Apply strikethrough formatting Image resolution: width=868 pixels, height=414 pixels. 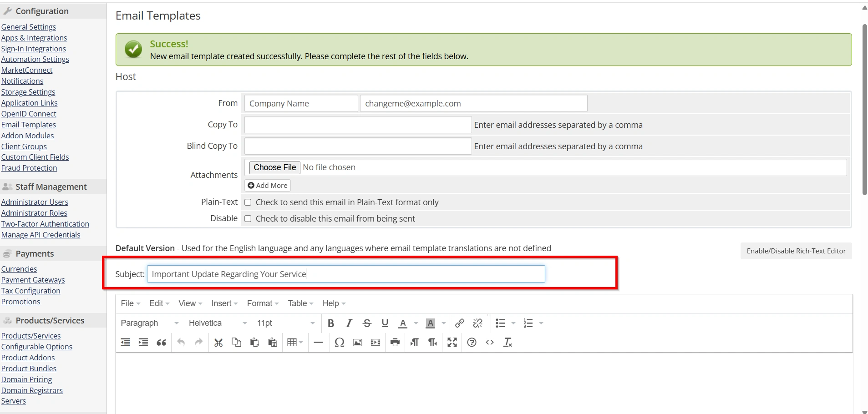tap(367, 323)
